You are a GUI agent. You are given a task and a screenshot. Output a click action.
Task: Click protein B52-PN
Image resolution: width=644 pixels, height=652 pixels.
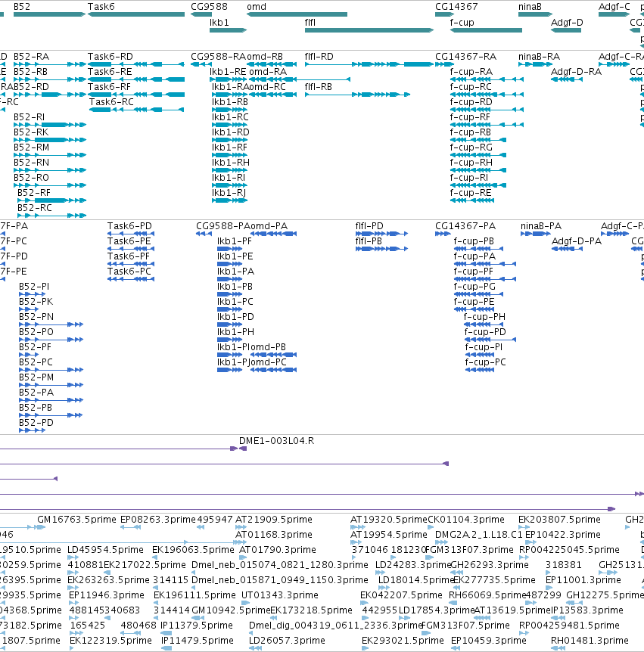(x=51, y=324)
